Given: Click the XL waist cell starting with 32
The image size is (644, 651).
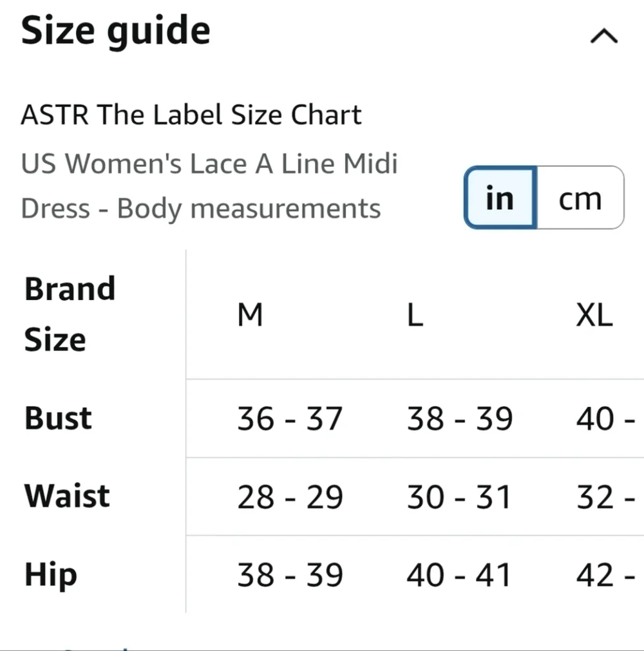Looking at the screenshot, I should 605,497.
